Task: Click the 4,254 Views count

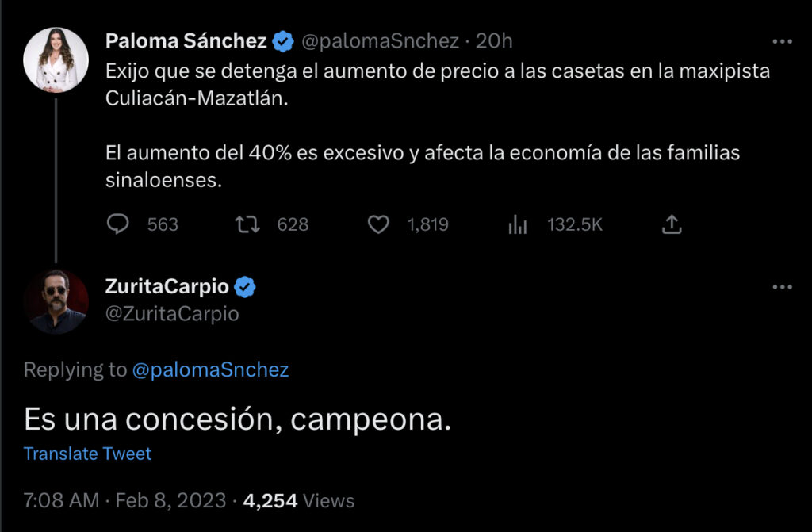Action: point(299,500)
